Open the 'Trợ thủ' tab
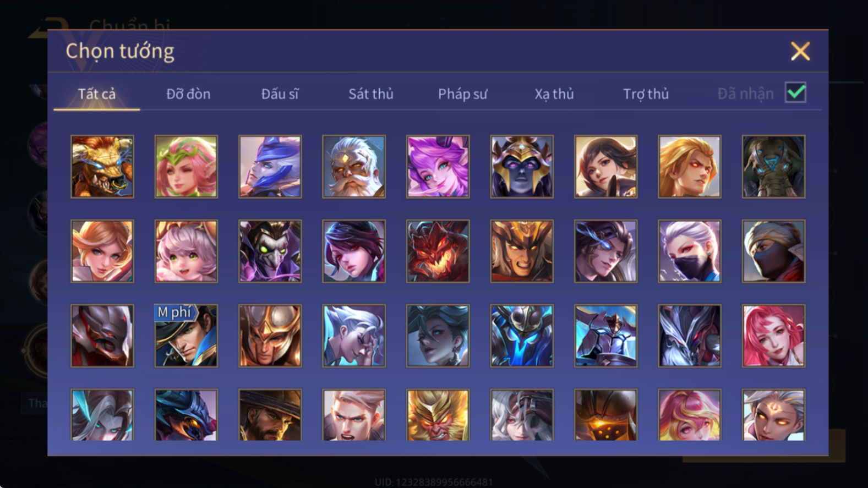The image size is (868, 488). click(646, 94)
